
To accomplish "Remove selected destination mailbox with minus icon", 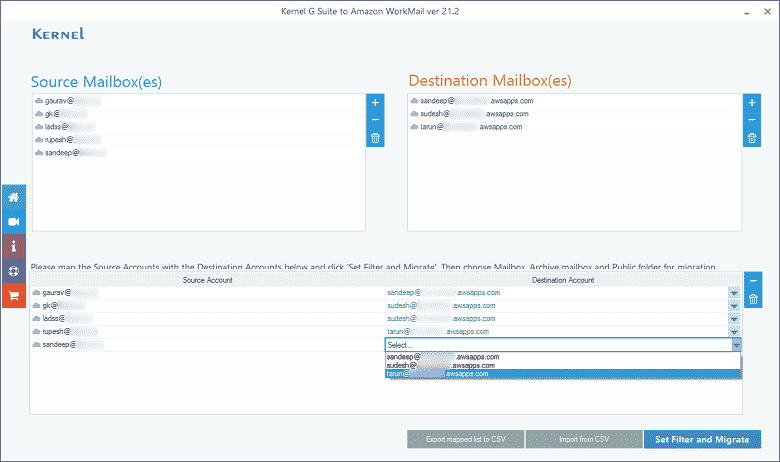I will [x=752, y=120].
